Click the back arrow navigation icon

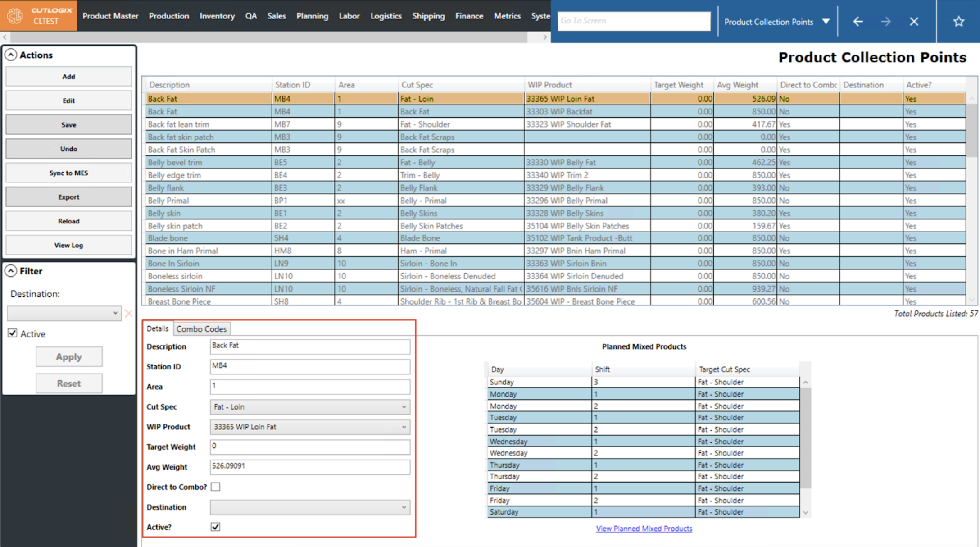[858, 21]
